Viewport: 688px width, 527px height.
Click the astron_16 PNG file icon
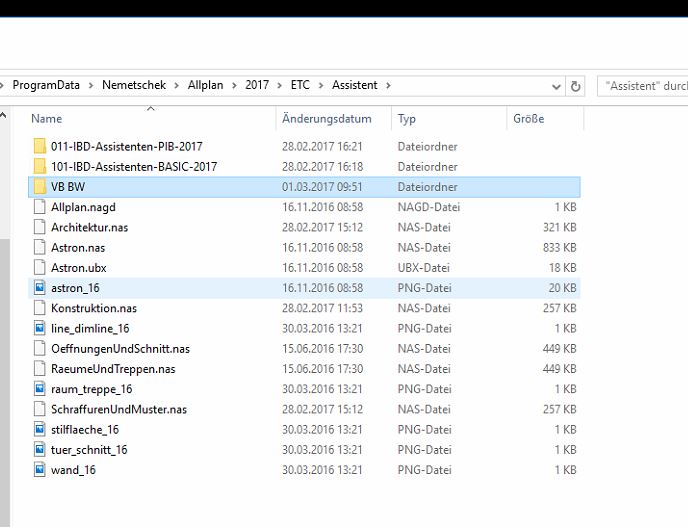click(40, 288)
